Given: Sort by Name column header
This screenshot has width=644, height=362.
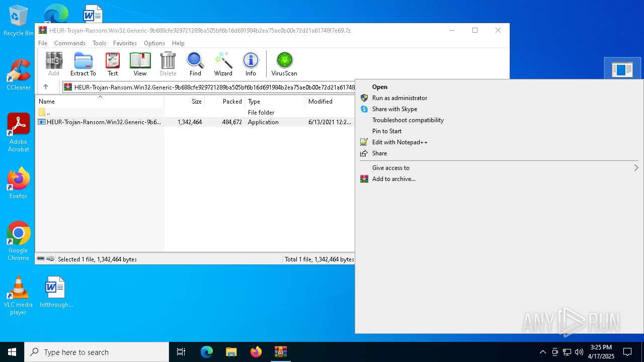Looking at the screenshot, I should coord(100,102).
